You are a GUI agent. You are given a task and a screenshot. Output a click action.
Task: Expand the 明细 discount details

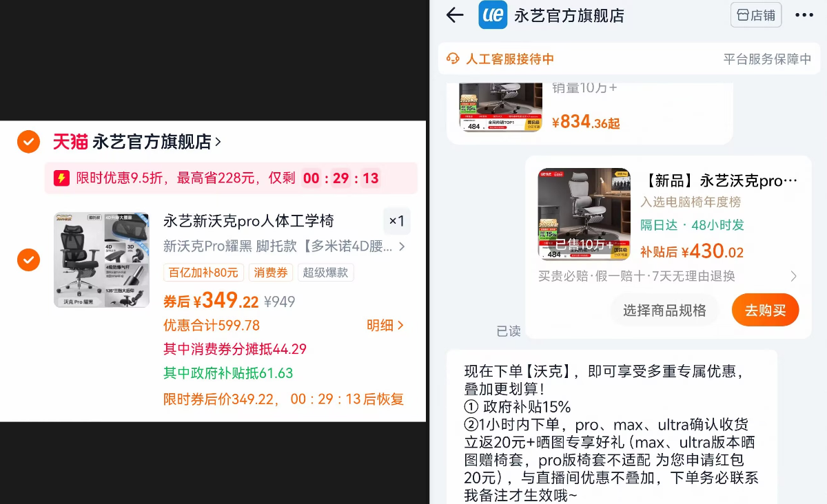385,325
